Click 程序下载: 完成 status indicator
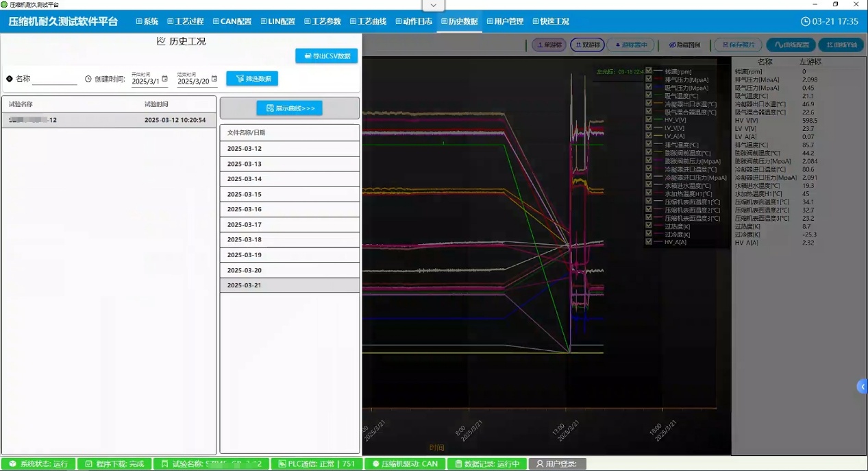Screen dimensions: 868x471 coord(114,464)
